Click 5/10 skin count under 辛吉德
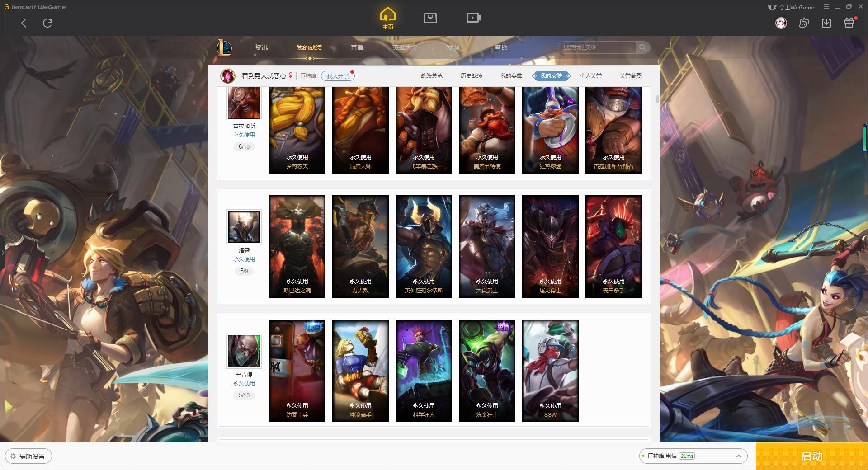 tap(244, 395)
